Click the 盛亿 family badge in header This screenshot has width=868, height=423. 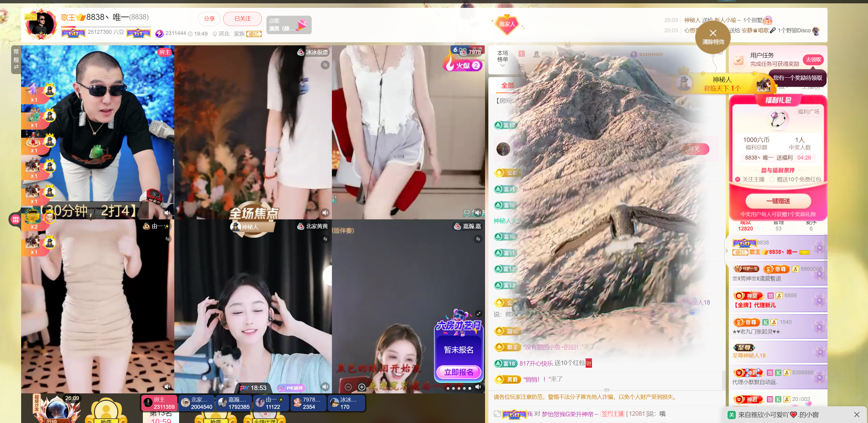click(x=254, y=34)
